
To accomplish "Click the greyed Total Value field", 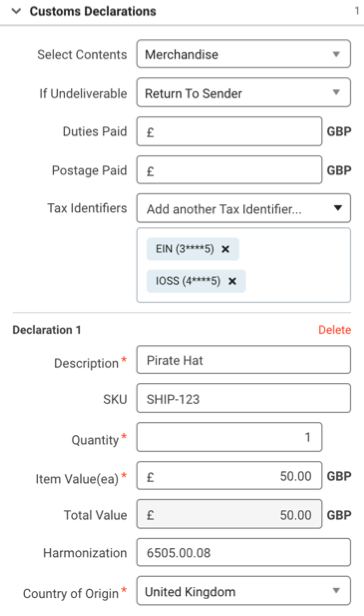I will 229,514.
